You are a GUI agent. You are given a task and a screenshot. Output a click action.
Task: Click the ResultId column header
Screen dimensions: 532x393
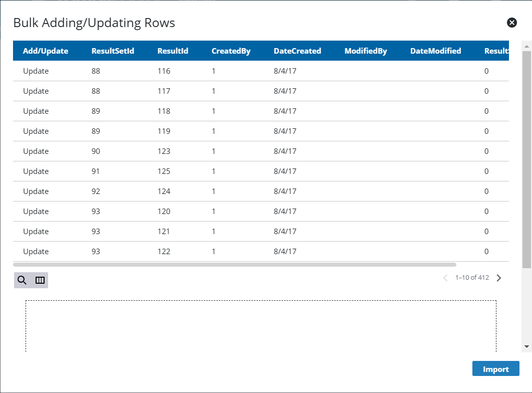point(173,51)
